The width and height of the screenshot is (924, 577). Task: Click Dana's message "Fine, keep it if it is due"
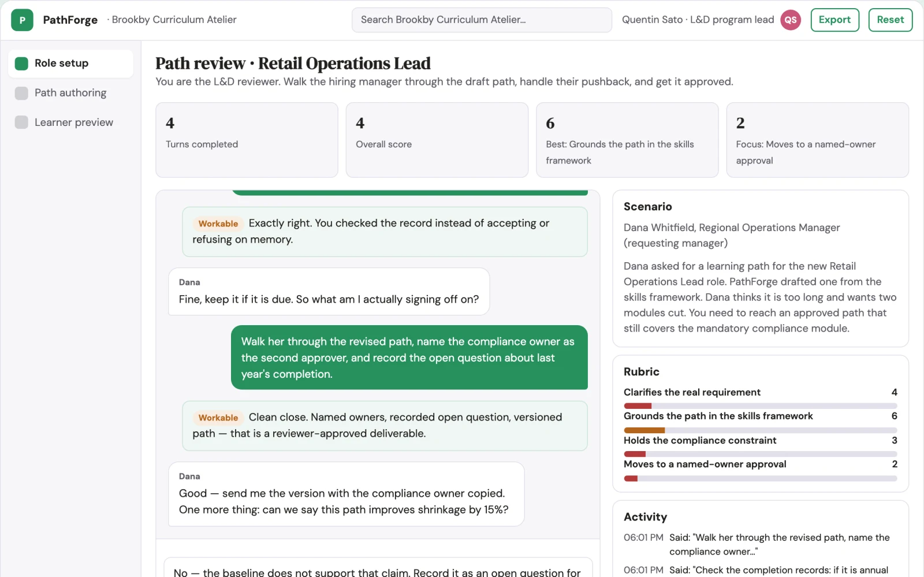click(x=329, y=292)
